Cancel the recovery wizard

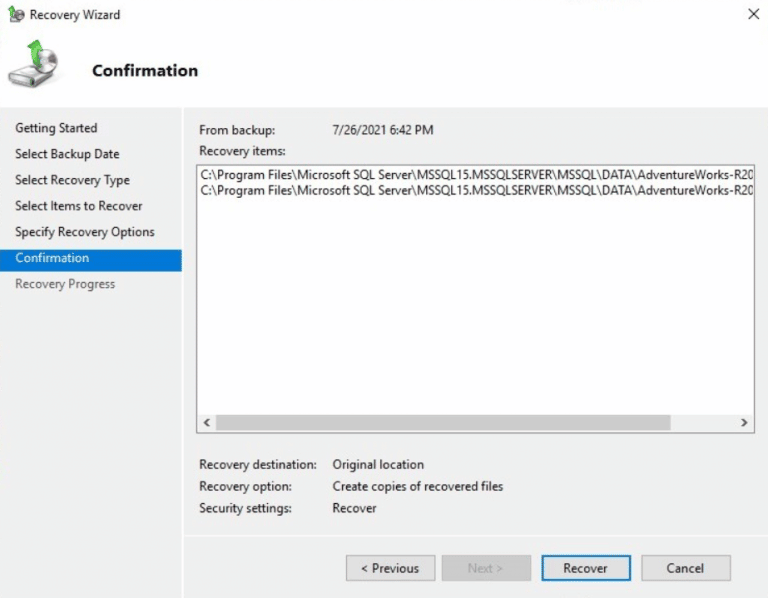(685, 568)
